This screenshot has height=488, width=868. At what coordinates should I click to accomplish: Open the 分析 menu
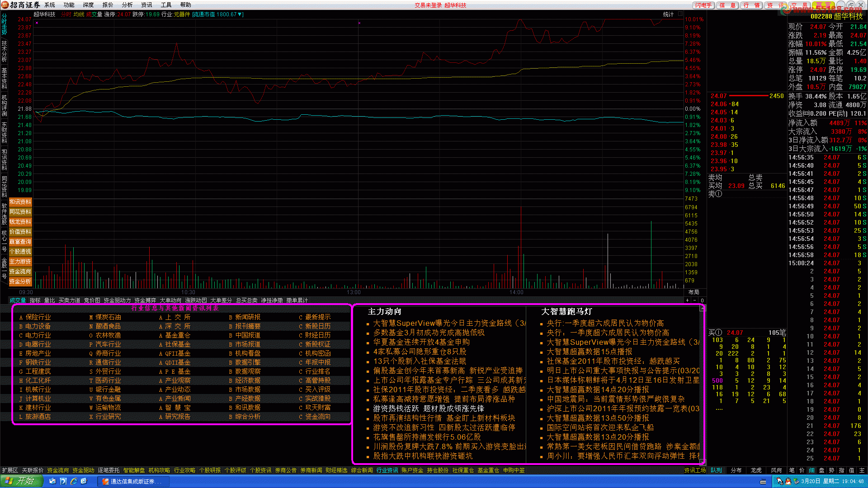pos(127,5)
